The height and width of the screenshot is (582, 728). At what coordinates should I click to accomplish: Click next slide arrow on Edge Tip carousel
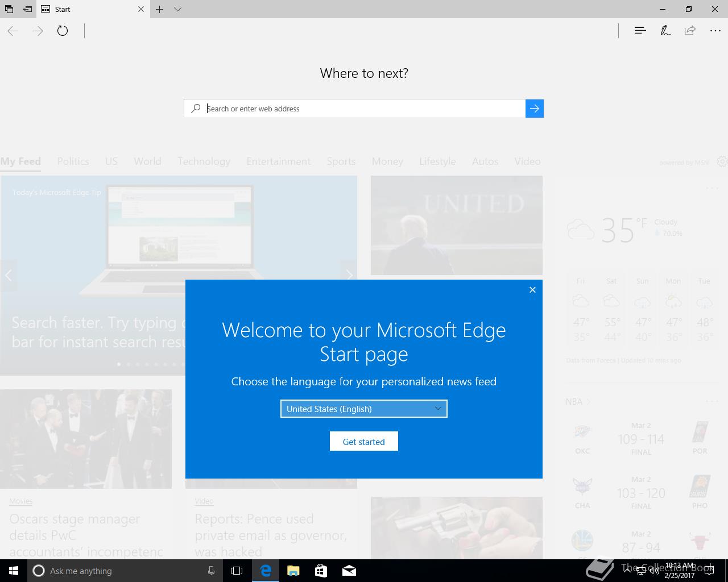click(349, 276)
